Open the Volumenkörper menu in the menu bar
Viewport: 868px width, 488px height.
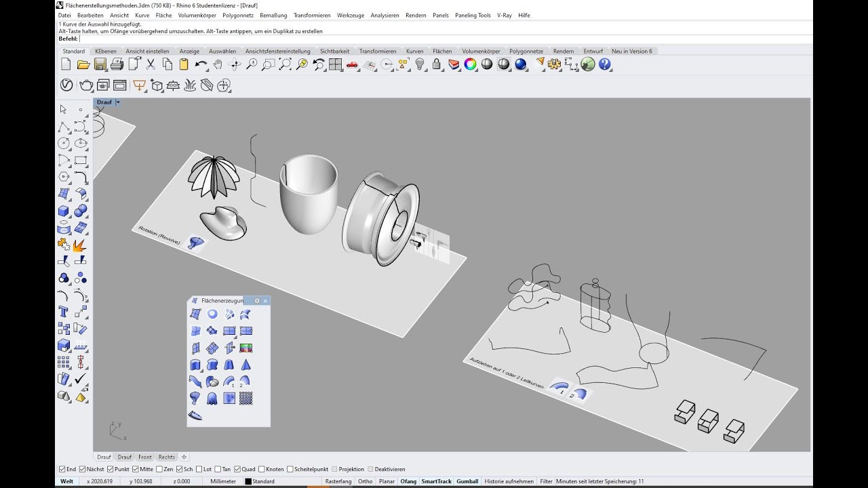197,15
